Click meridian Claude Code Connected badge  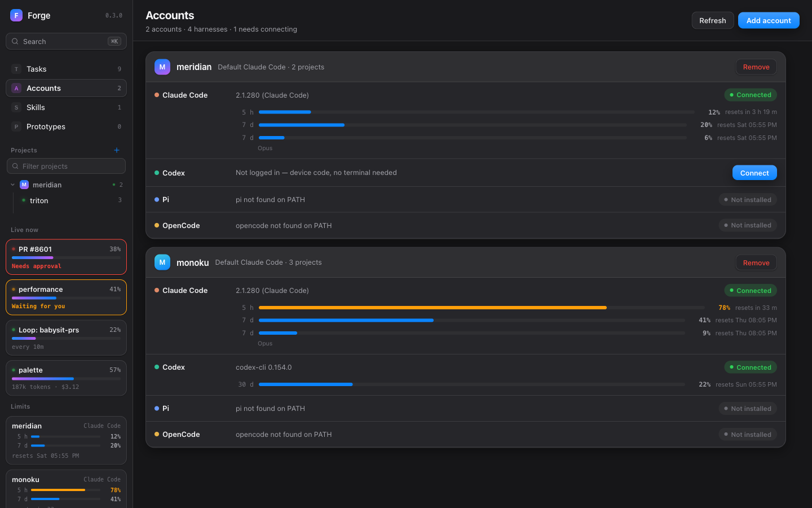pyautogui.click(x=751, y=95)
